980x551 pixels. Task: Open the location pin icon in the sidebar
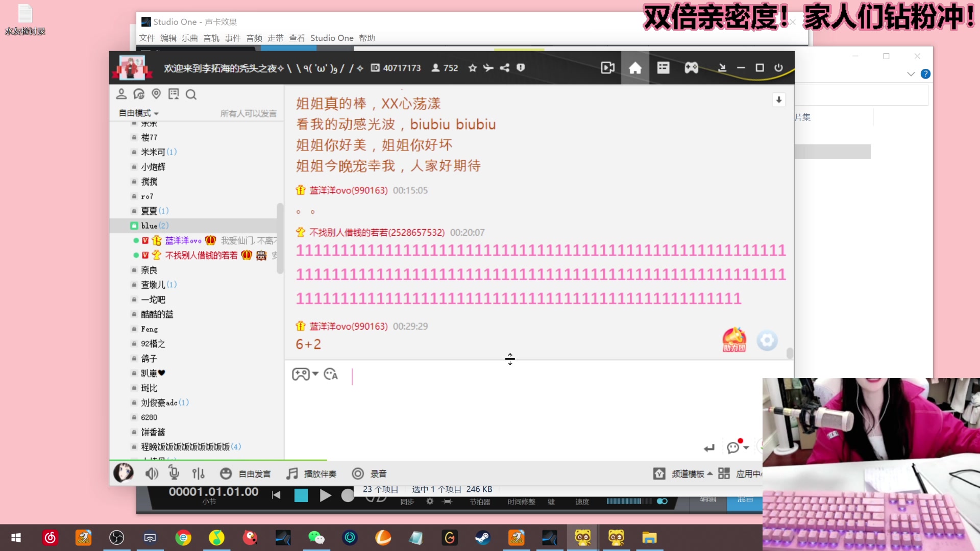click(x=156, y=94)
